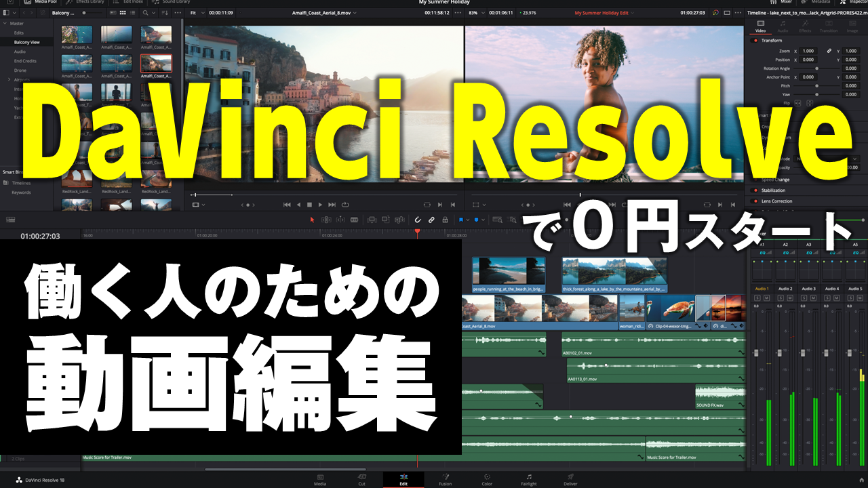Image resolution: width=868 pixels, height=488 pixels.
Task: Click the Add Marker icon above the timeline
Action: 475,220
